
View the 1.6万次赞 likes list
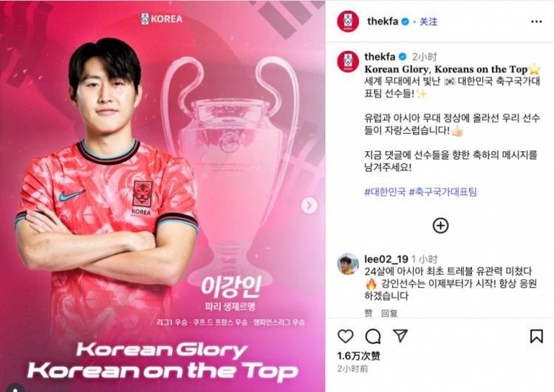pos(358,356)
